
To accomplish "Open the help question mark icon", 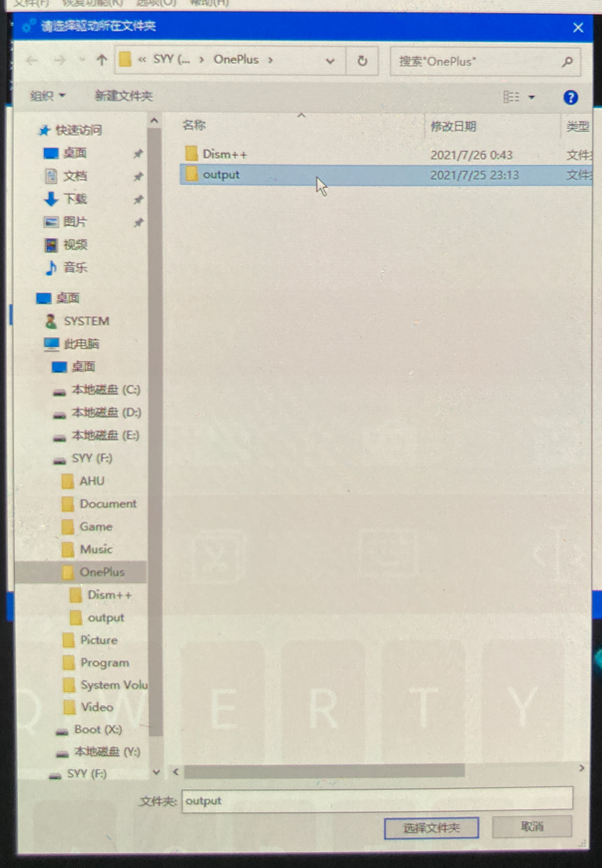I will 570,98.
